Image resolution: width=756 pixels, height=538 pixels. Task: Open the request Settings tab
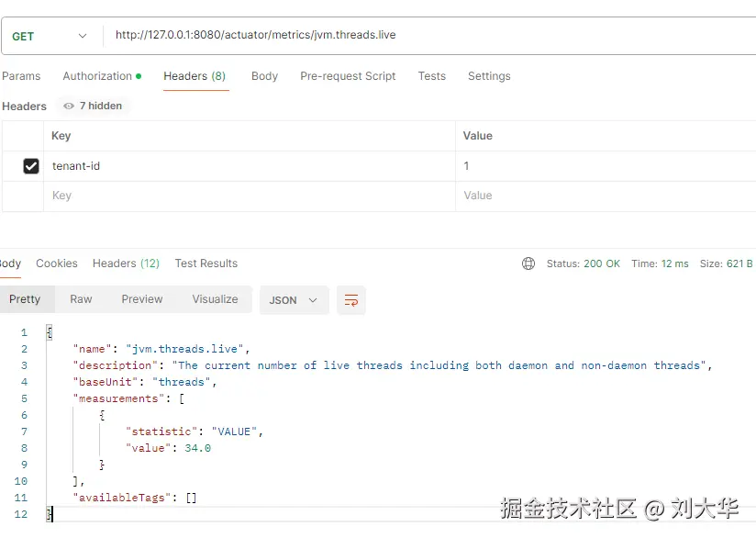489,76
